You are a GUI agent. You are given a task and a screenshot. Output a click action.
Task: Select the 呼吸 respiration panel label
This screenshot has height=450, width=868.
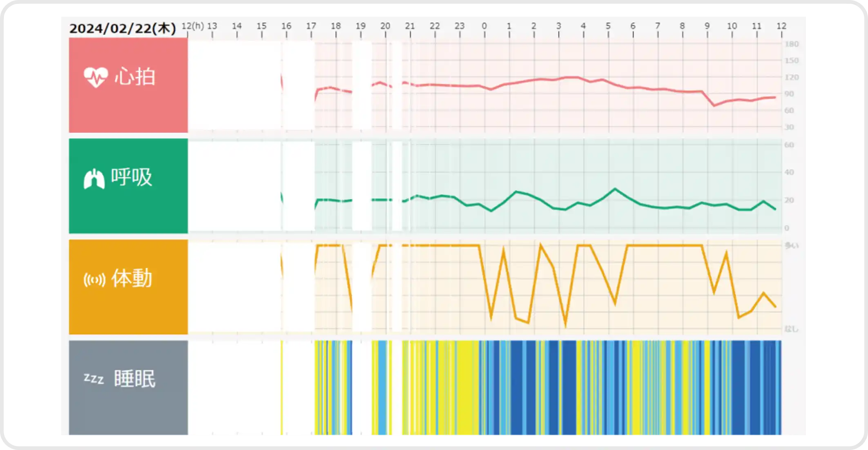(x=132, y=178)
